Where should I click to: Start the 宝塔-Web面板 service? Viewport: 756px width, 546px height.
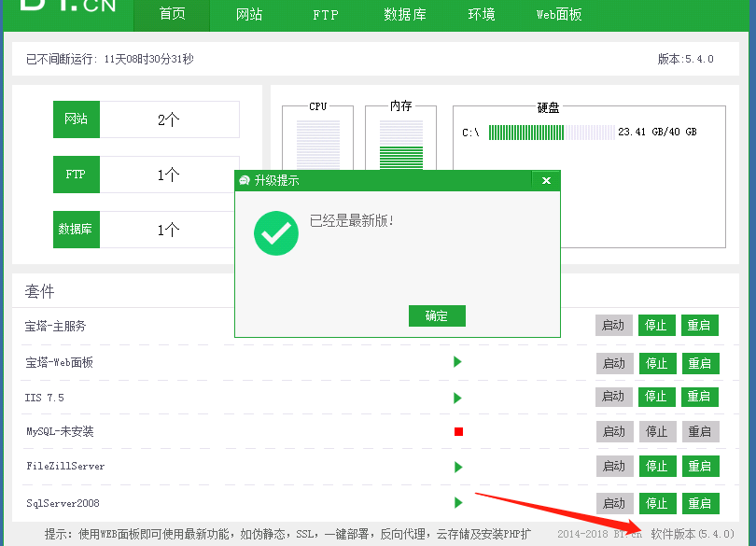614,363
